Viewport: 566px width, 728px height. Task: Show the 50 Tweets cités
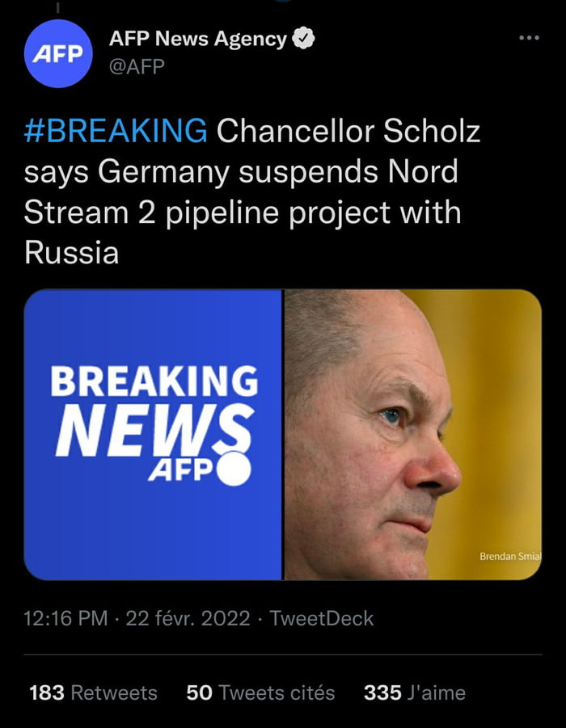click(260, 692)
